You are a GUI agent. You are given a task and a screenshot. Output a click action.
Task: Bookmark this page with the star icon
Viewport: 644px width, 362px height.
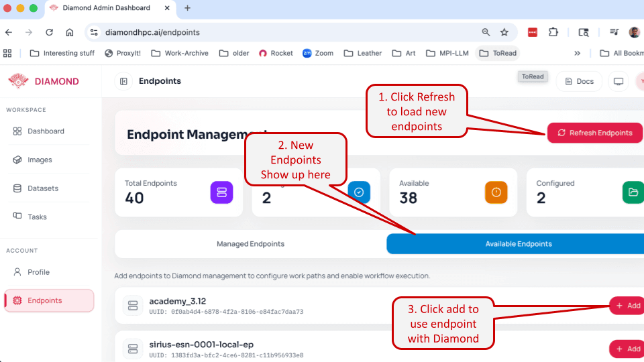tap(504, 32)
